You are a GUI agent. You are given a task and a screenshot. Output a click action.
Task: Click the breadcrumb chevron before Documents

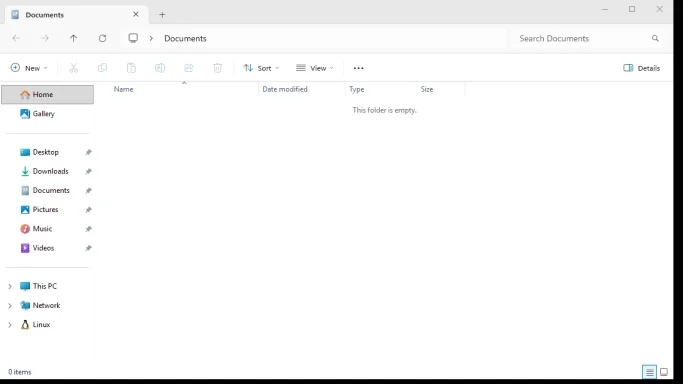[151, 38]
